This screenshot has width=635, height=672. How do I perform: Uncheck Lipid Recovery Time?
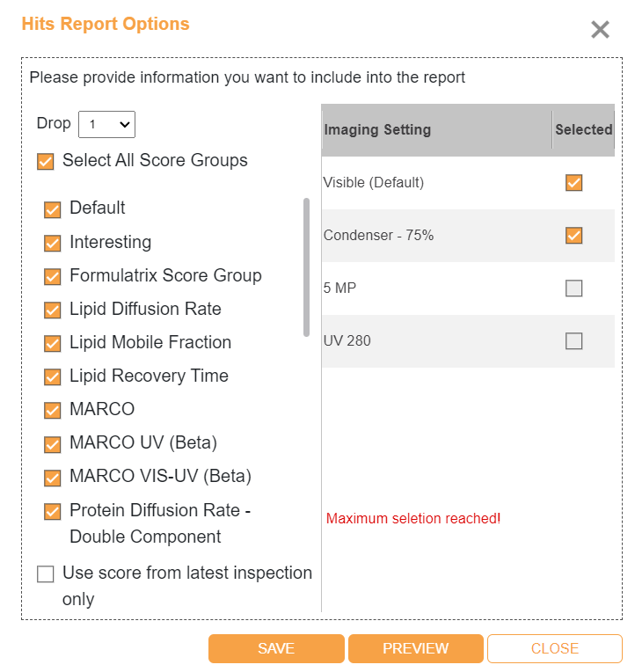coord(52,376)
